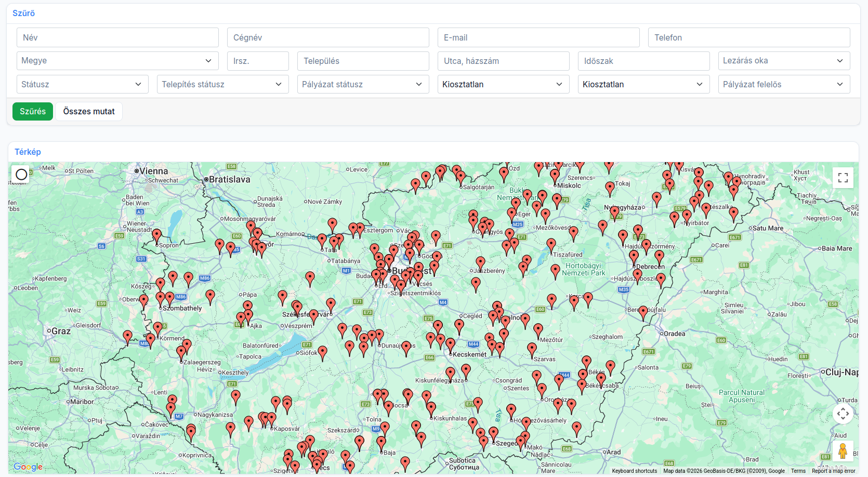Select the Időszak input field
Screen dimensions: 868x477
[x=643, y=61]
